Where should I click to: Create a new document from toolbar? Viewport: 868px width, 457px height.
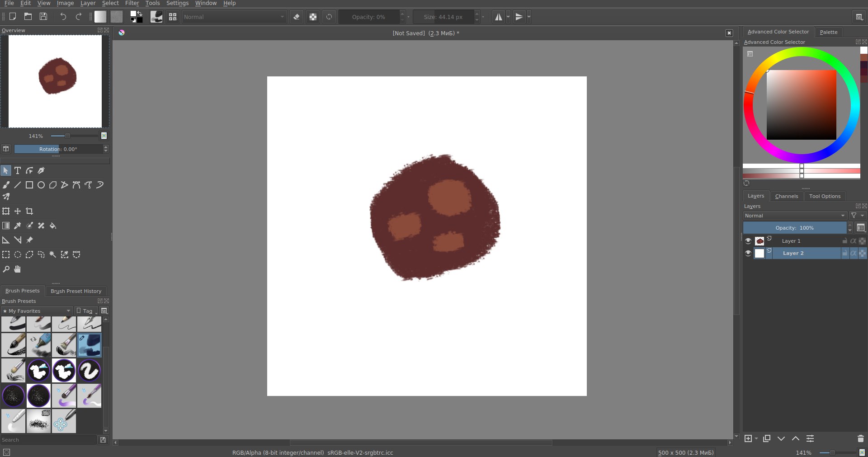pyautogui.click(x=13, y=17)
